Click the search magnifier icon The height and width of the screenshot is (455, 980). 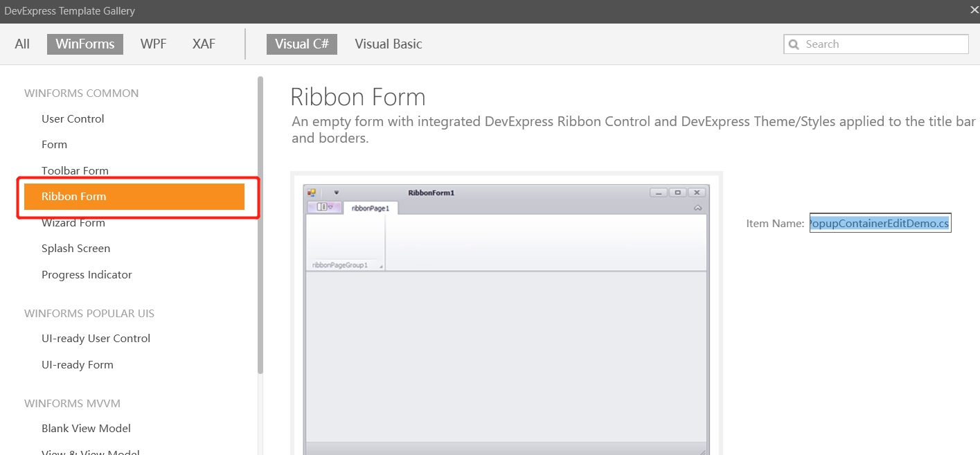coord(794,44)
